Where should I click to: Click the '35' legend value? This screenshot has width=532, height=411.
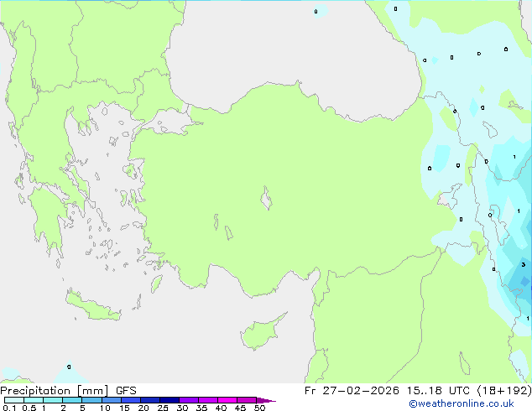click(201, 408)
